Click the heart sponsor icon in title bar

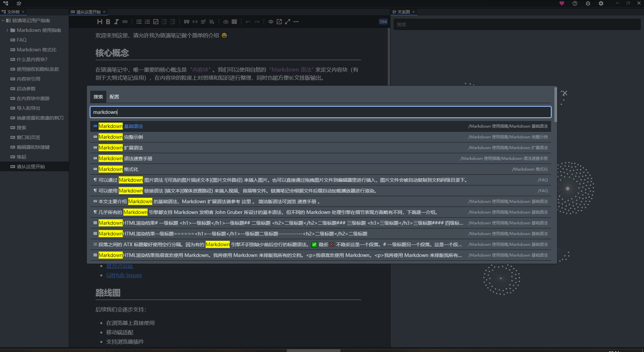click(x=562, y=3)
